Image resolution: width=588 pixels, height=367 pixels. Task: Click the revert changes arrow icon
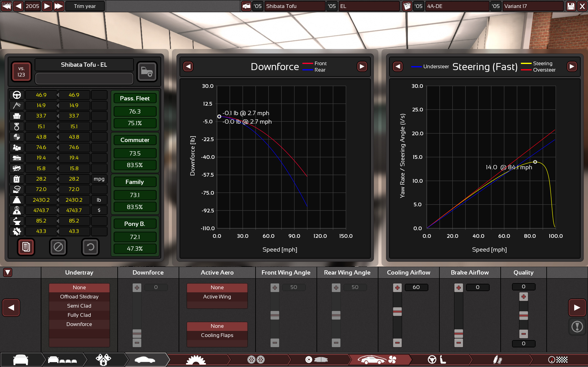(90, 247)
